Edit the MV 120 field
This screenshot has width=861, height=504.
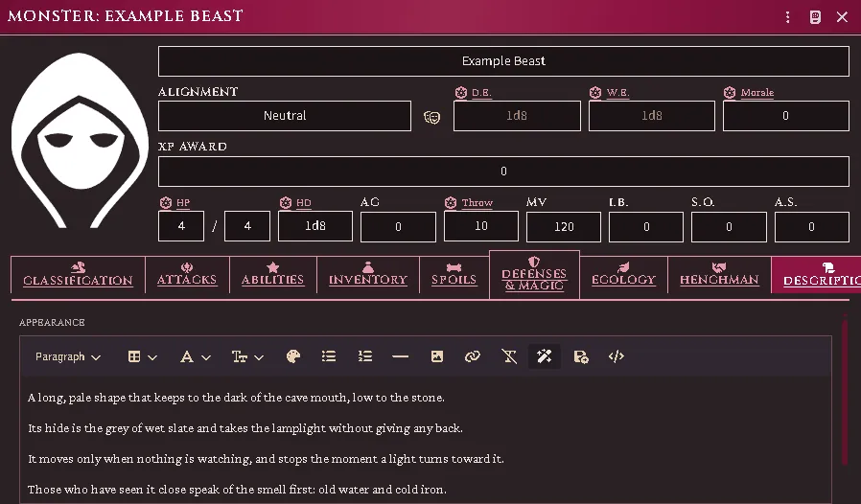click(564, 227)
